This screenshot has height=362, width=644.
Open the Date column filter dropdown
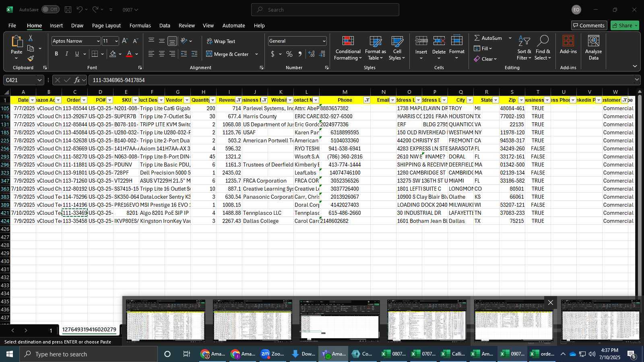(33, 100)
